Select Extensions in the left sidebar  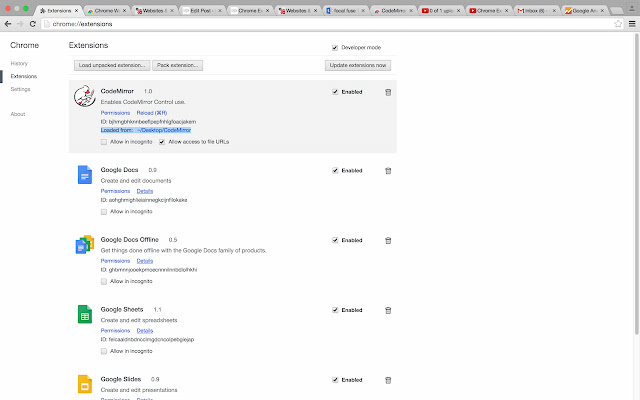[x=24, y=76]
